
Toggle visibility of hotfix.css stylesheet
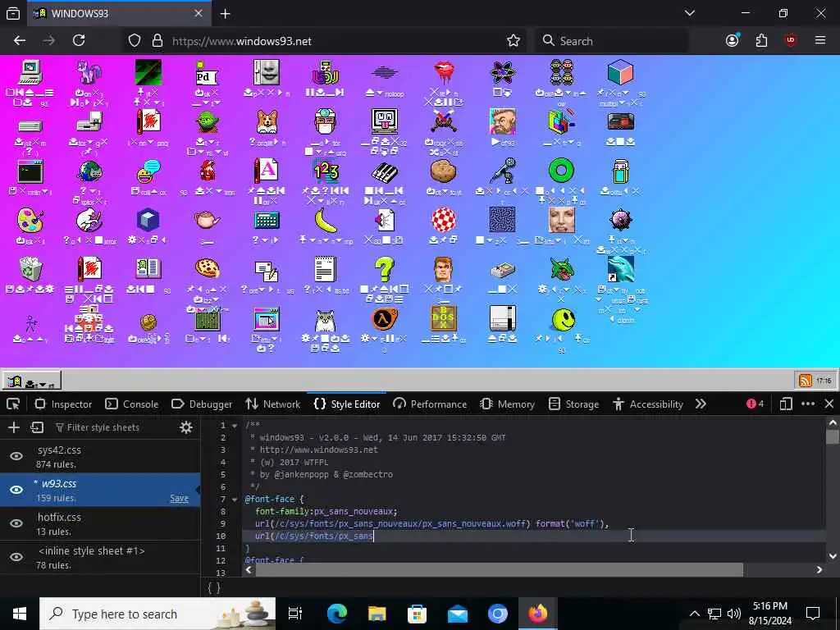pos(16,523)
